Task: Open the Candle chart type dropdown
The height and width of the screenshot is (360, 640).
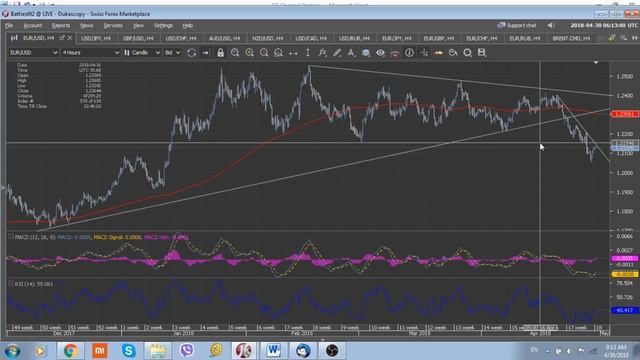Action: (142, 53)
